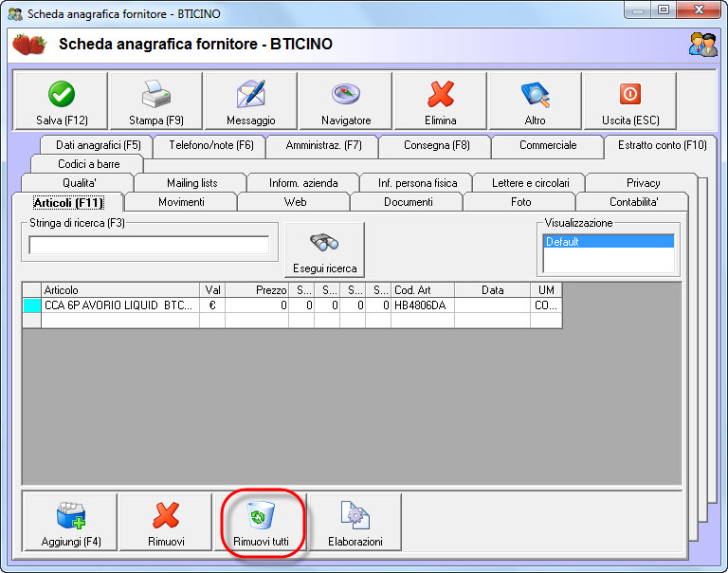Open the Consegna (F8) tab
The height and width of the screenshot is (573, 728).
436,145
